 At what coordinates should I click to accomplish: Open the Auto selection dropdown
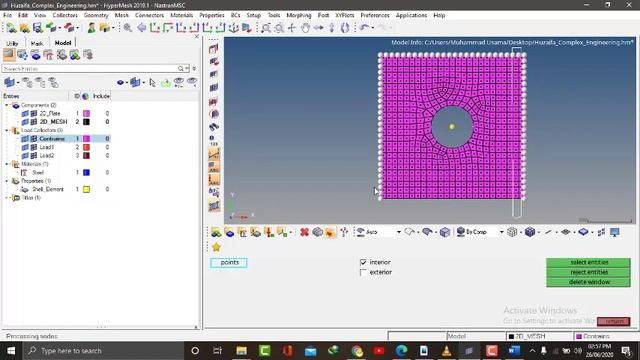(x=398, y=232)
